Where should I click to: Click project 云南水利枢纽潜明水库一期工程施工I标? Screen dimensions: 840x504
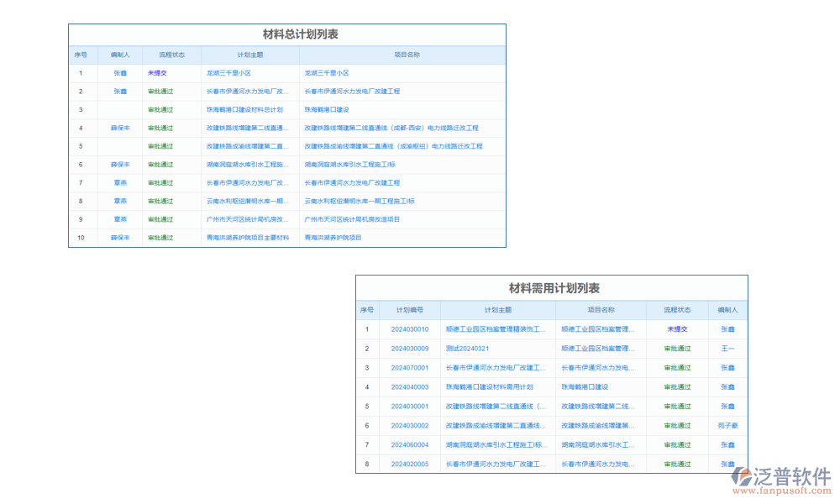(x=359, y=202)
